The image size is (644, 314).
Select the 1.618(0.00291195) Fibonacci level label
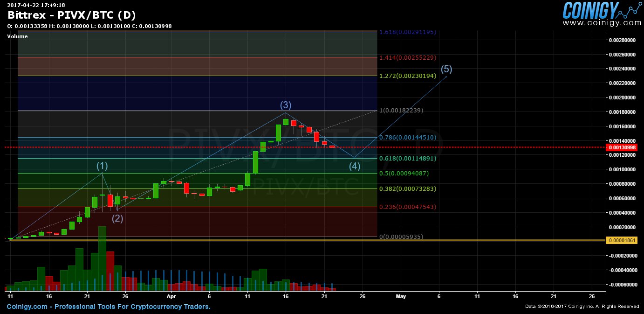[408, 32]
